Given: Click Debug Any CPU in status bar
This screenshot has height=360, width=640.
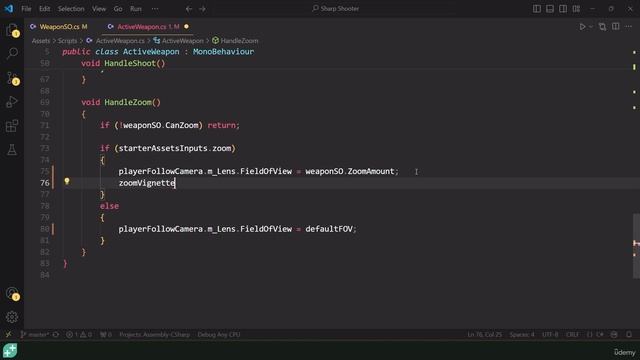Looking at the screenshot, I should pos(219,335).
